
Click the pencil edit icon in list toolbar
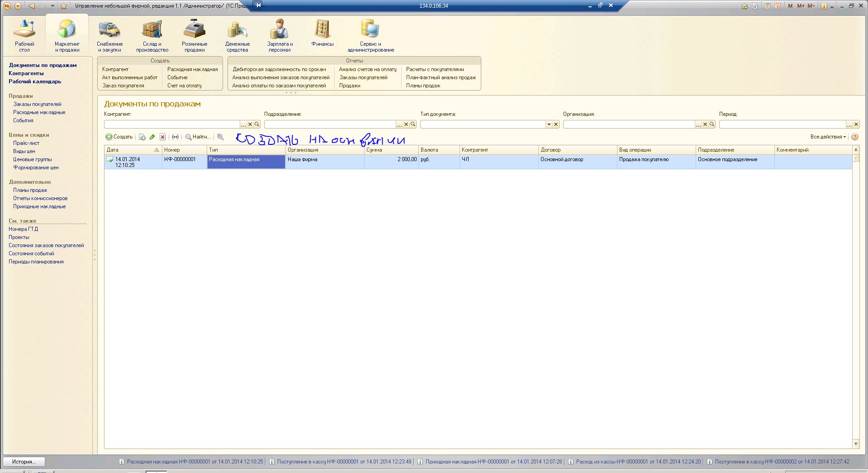[x=152, y=137]
